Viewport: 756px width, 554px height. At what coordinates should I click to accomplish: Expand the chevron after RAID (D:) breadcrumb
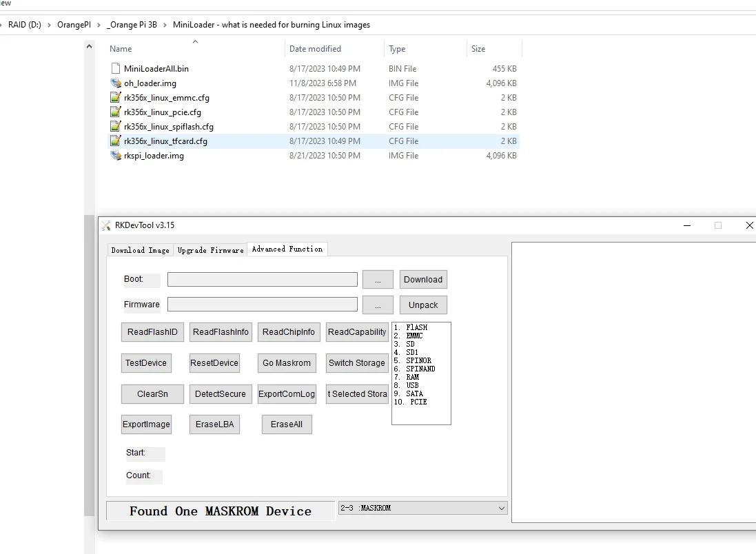pos(49,25)
